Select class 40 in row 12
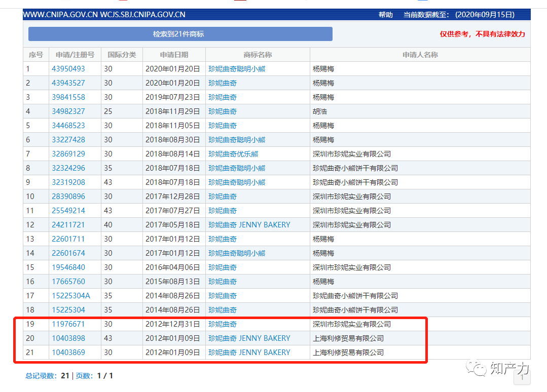 (108, 225)
